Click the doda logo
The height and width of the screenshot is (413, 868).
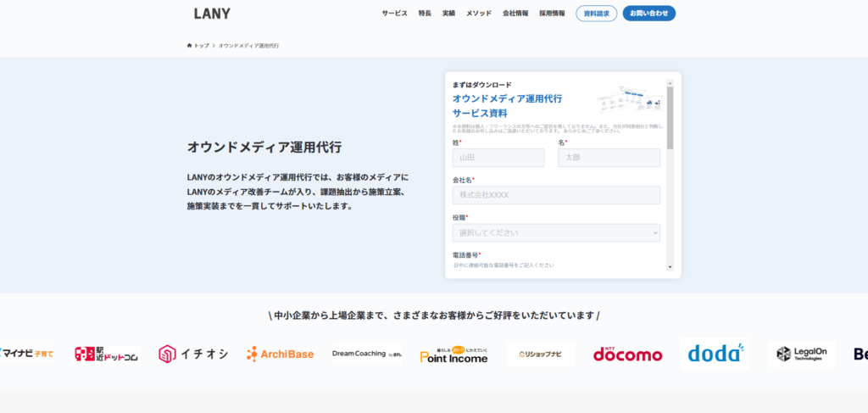tap(715, 354)
